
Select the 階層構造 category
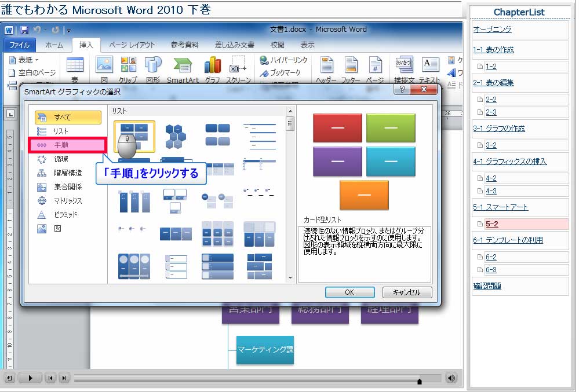pos(68,173)
